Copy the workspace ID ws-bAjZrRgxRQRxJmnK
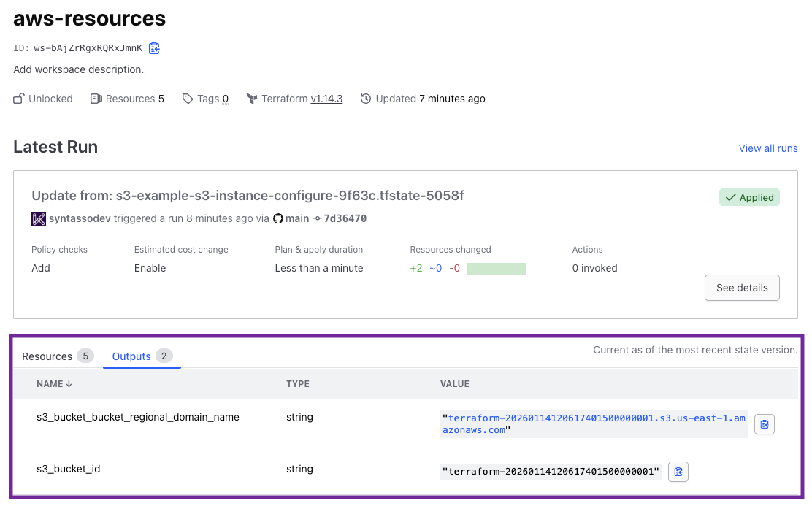 tap(153, 47)
